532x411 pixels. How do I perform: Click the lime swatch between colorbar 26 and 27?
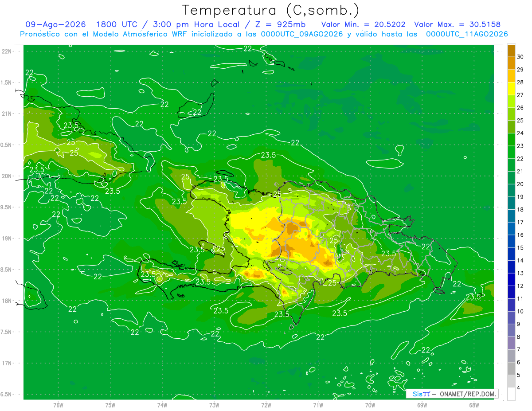[x=511, y=101]
